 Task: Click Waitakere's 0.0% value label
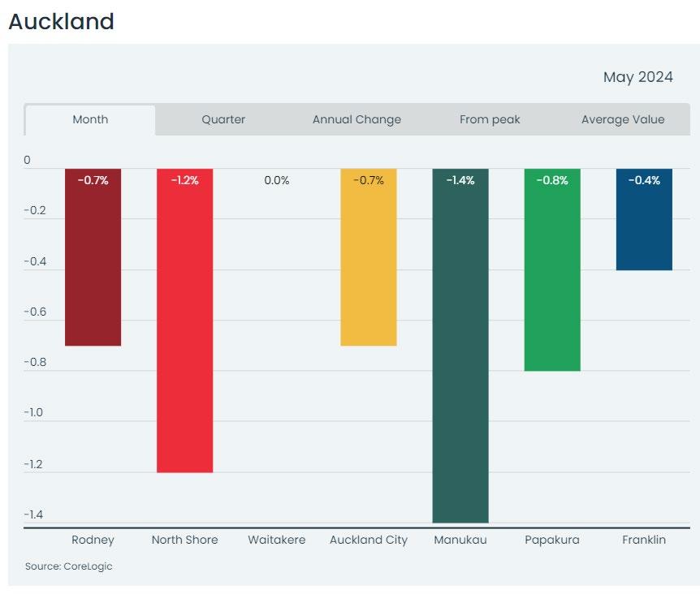coord(276,180)
